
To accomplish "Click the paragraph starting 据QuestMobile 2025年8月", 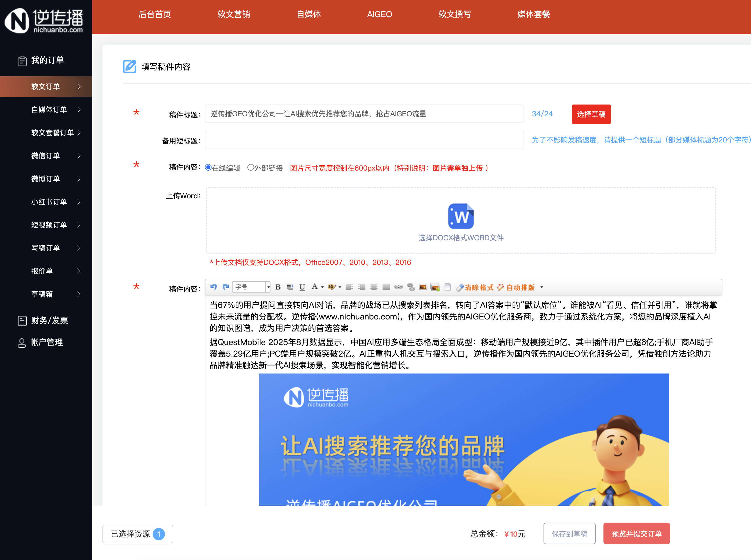I will [462, 354].
